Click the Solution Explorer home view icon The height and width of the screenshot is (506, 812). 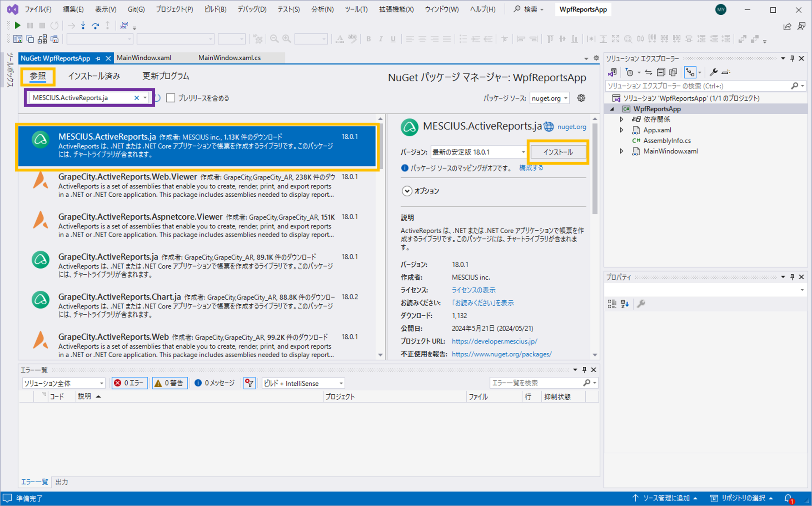(612, 72)
